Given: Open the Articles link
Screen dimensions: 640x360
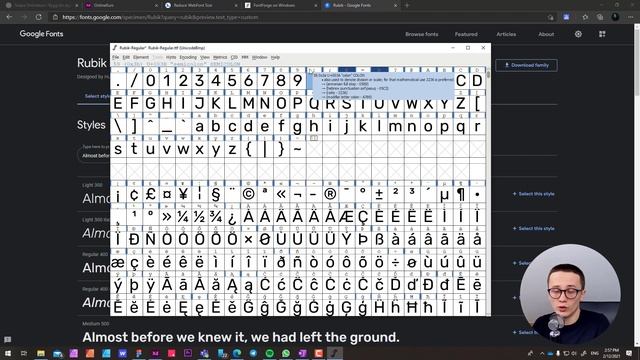Looking at the screenshot, I should (506, 34).
